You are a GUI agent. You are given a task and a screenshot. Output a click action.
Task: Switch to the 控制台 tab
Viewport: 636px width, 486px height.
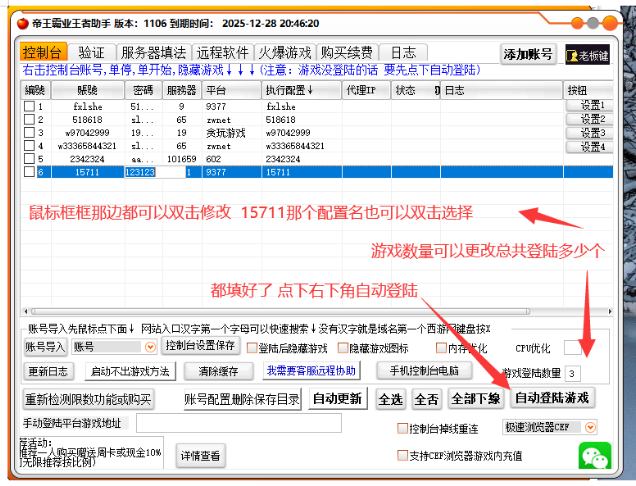43,53
